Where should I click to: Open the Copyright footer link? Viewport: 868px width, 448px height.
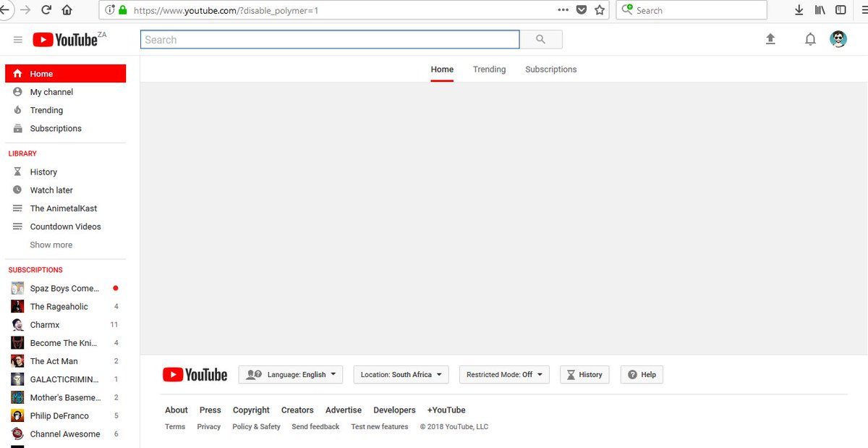251,410
